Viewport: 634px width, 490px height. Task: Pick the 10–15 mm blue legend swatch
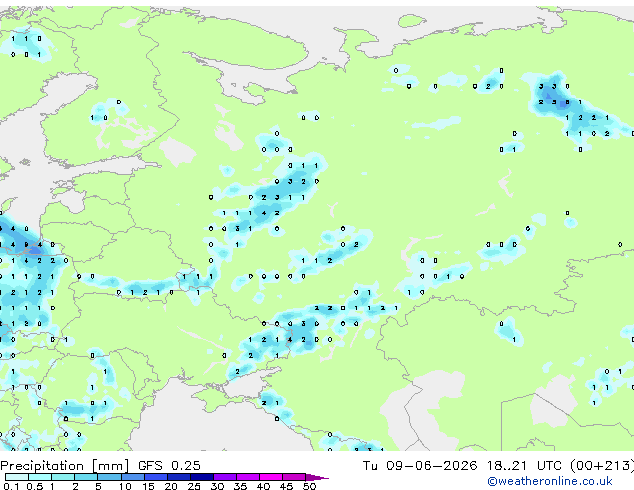click(x=133, y=477)
